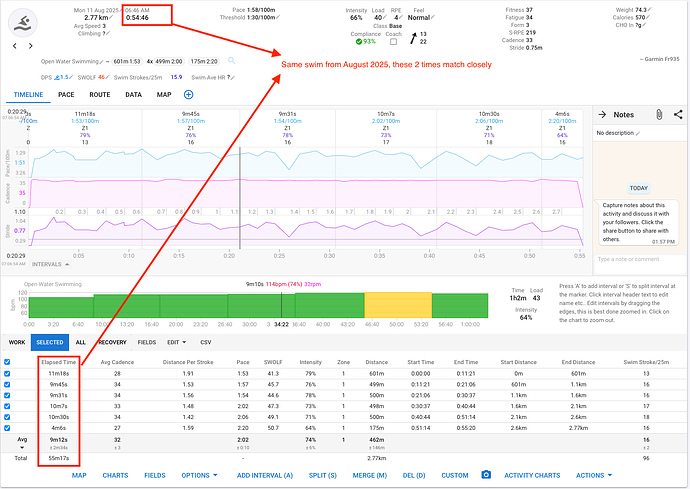Click SPLIT (S) button
Image resolution: width=690 pixels, height=489 pixels.
coord(323,475)
